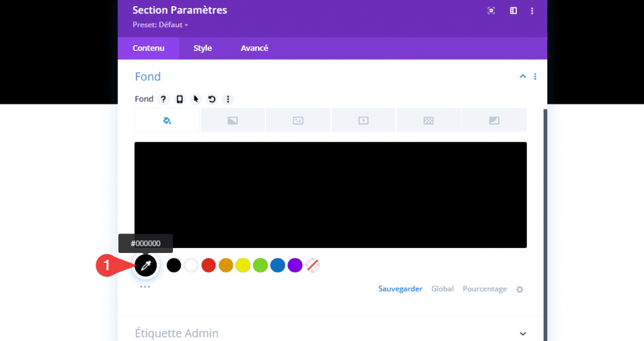Image resolution: width=644 pixels, height=341 pixels.
Task: Choose the black color swatch
Action: [174, 266]
